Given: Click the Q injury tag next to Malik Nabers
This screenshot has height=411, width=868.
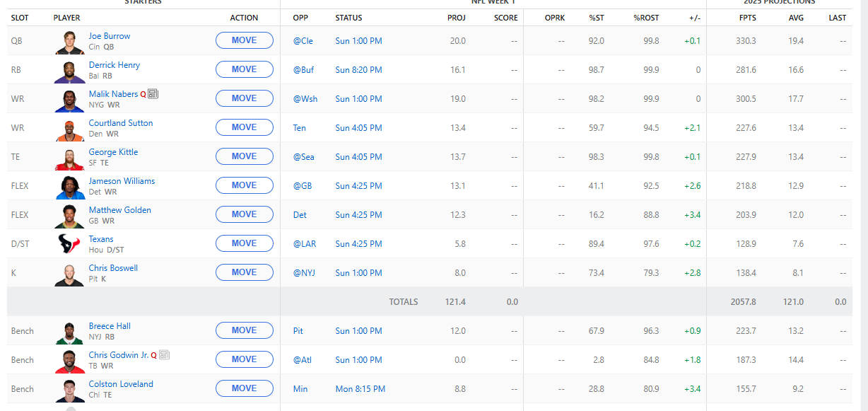Looking at the screenshot, I should (143, 94).
